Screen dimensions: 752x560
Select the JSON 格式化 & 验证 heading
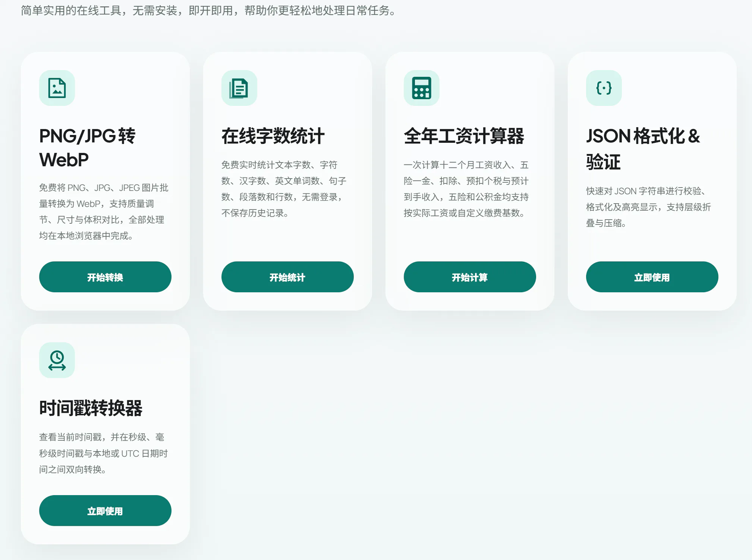[x=643, y=149]
